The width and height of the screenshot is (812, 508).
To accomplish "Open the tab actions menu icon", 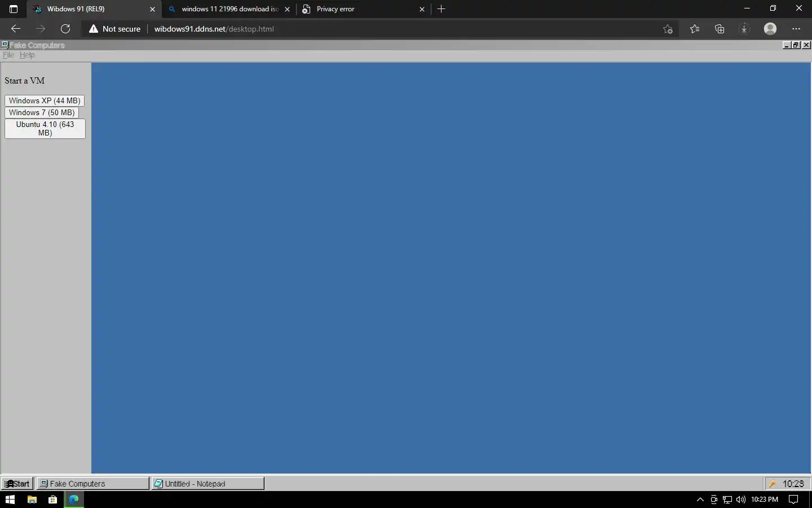I will [14, 9].
